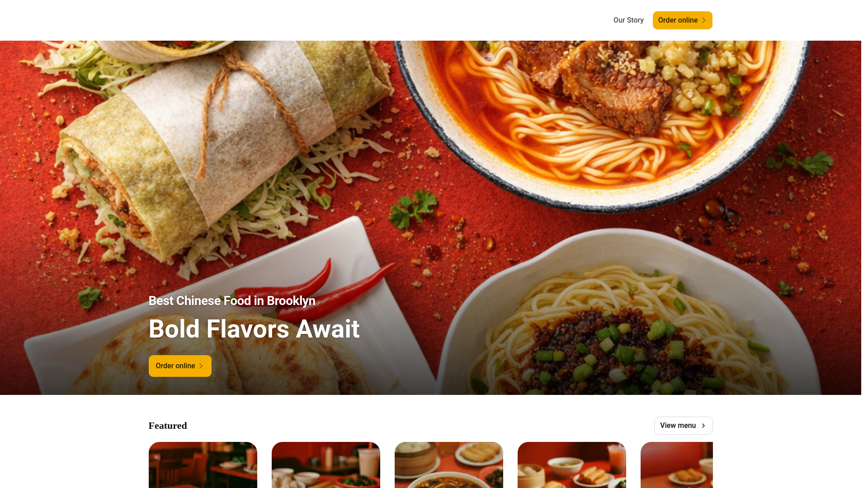The width and height of the screenshot is (868, 488).
Task: Click the hero Order online button
Action: [x=180, y=366]
